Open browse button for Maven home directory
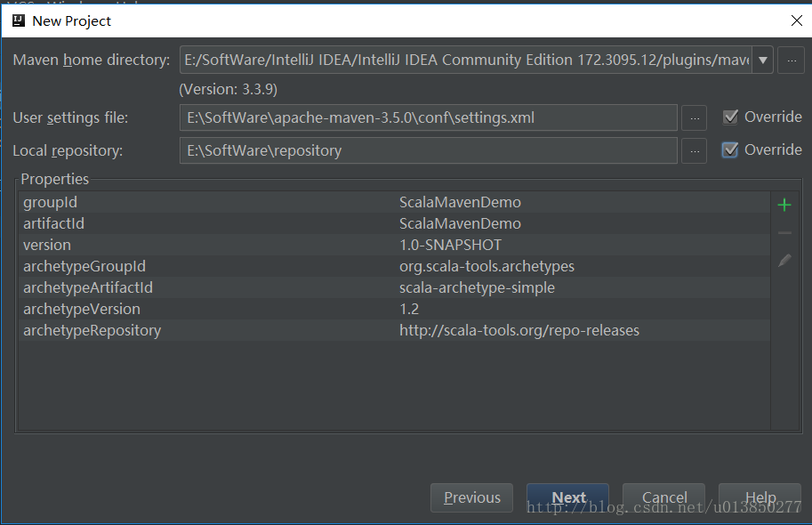The width and height of the screenshot is (812, 525). (791, 61)
